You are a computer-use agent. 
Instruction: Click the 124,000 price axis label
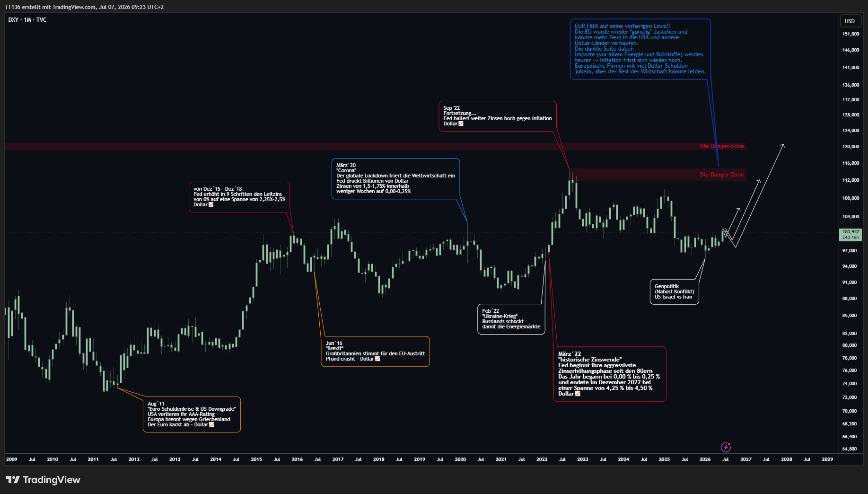(850, 131)
